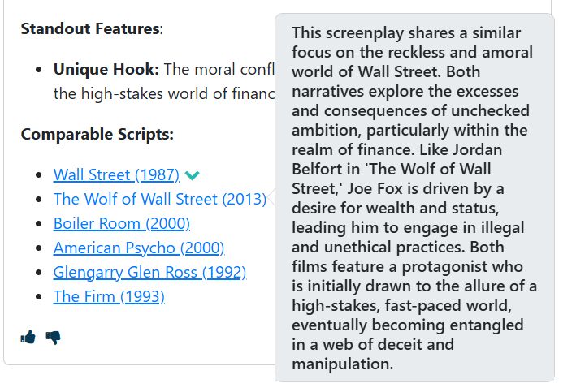Select the American Psycho (2000) link

click(139, 248)
